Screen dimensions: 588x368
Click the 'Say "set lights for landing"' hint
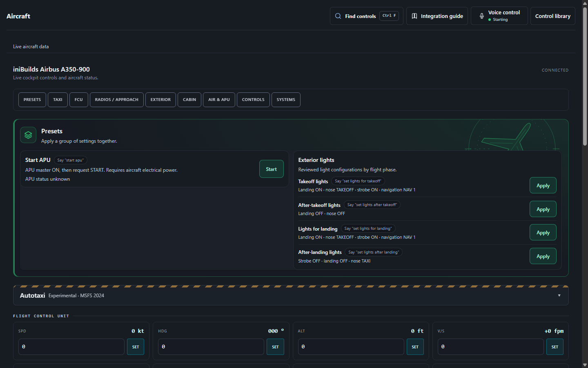pos(368,229)
